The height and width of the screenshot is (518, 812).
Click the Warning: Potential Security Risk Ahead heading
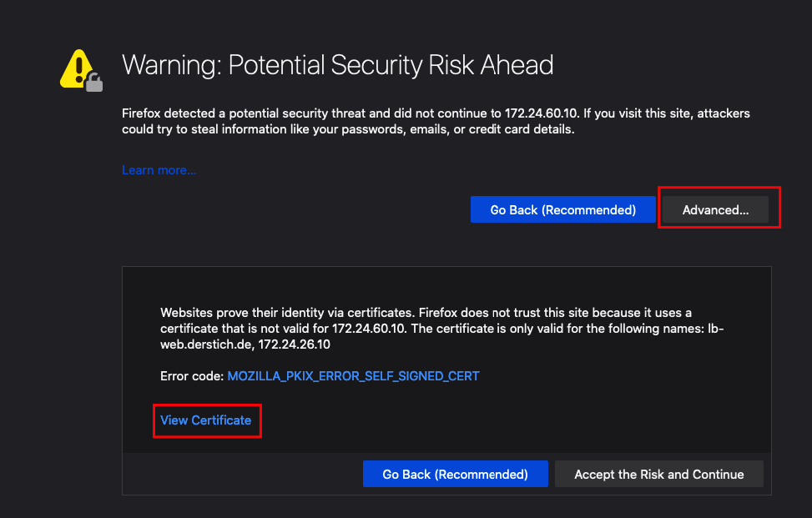point(338,65)
